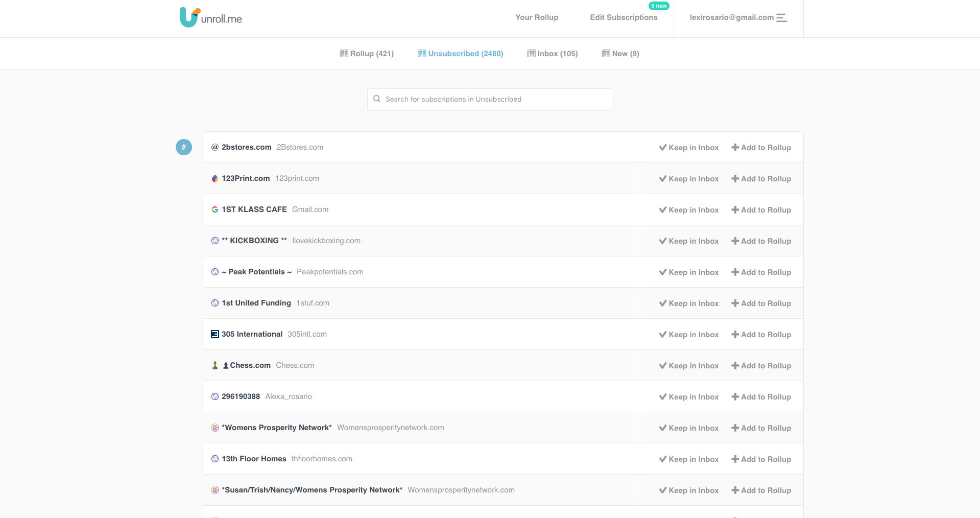Click the Susan/Trish/Nancy row icon
The width and height of the screenshot is (980, 518).
[215, 490]
